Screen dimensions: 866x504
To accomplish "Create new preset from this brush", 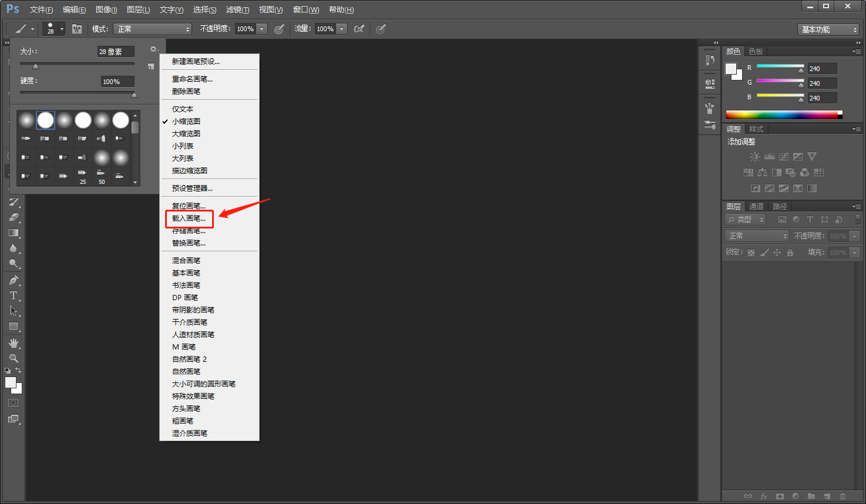I will point(151,66).
